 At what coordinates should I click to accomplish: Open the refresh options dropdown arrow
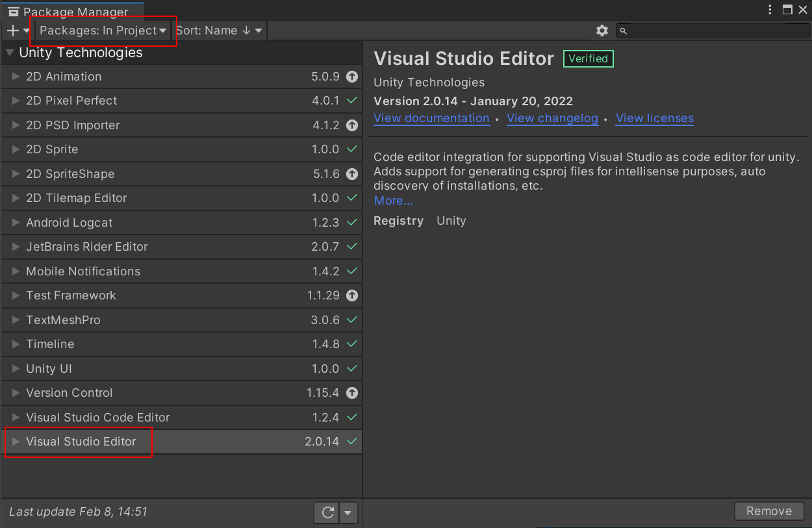point(348,512)
